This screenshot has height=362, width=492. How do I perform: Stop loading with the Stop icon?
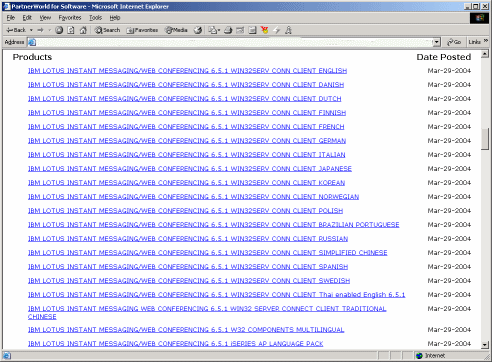click(59, 30)
